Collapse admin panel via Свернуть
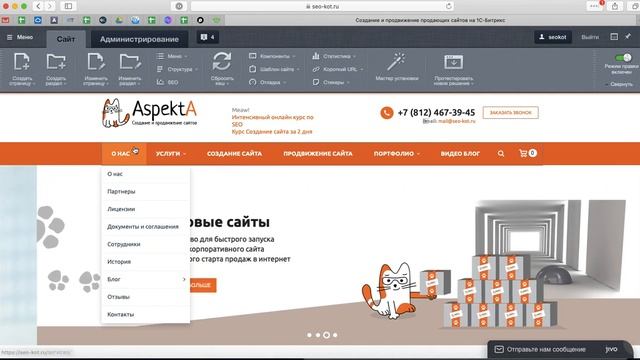 point(619,84)
